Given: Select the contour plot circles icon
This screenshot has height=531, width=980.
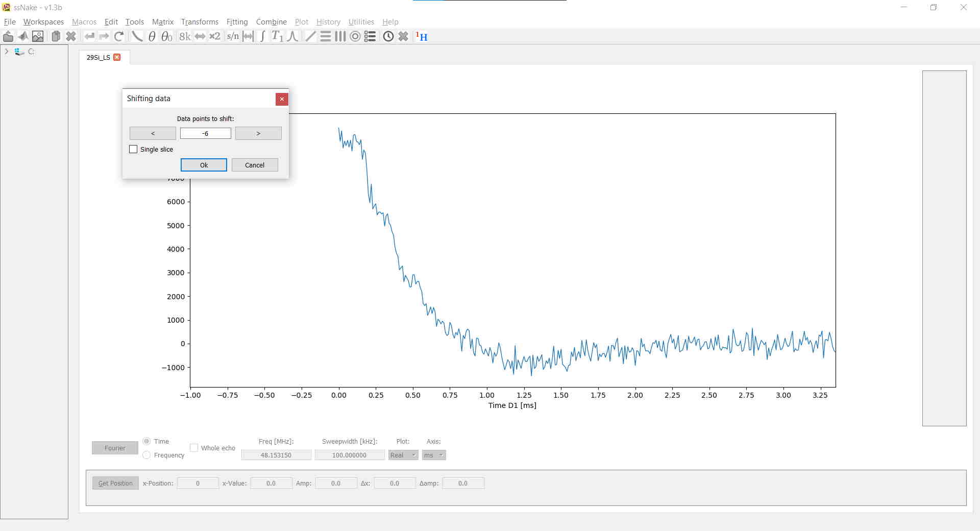Looking at the screenshot, I should click(x=355, y=36).
